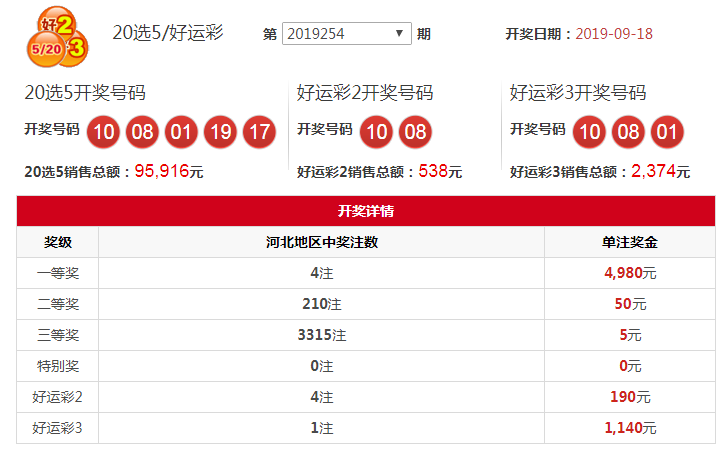This screenshot has width=722, height=451.
Task: Click ball 10 under 好运彩2开奖号码
Action: pyautogui.click(x=376, y=132)
